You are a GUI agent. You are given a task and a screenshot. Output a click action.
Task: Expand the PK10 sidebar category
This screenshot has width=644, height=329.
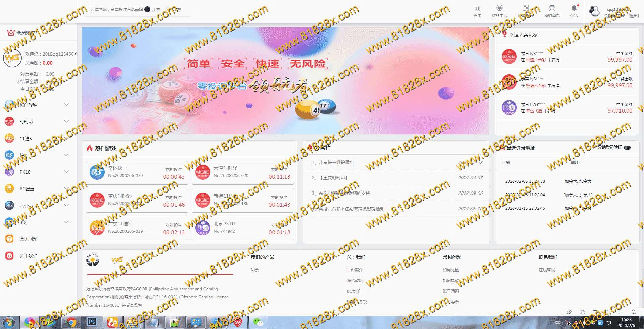pos(66,172)
